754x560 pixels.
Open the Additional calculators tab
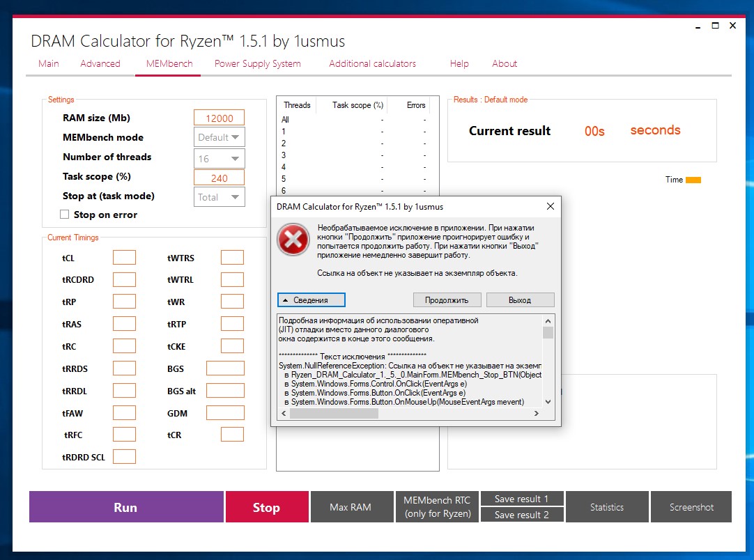(x=372, y=63)
